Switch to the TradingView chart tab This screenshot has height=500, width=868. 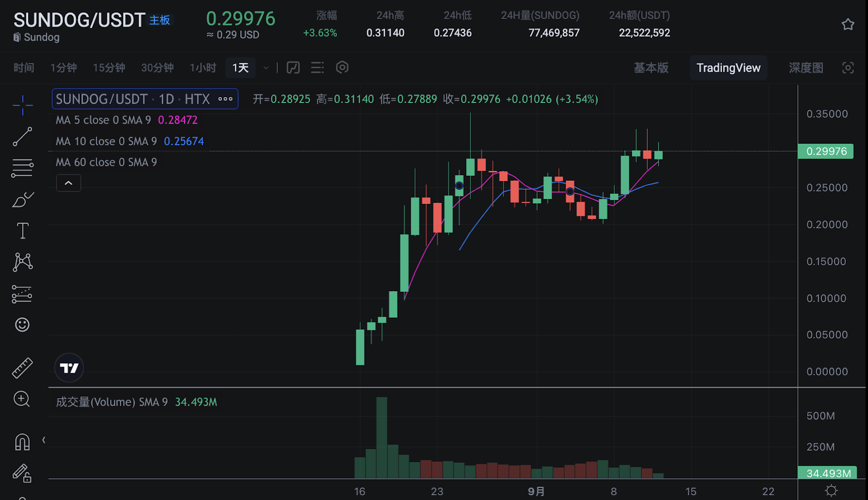pos(729,68)
